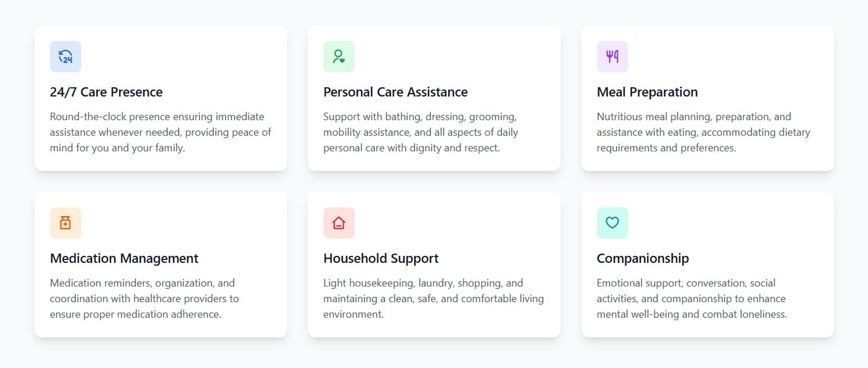
Task: Open the 24/7 Care Presence heading
Action: coord(106,92)
